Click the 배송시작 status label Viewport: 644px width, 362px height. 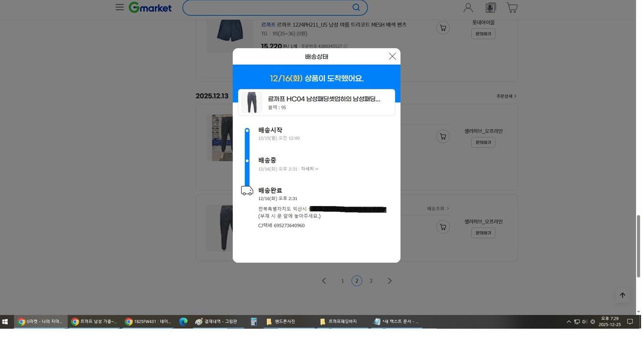(x=270, y=130)
